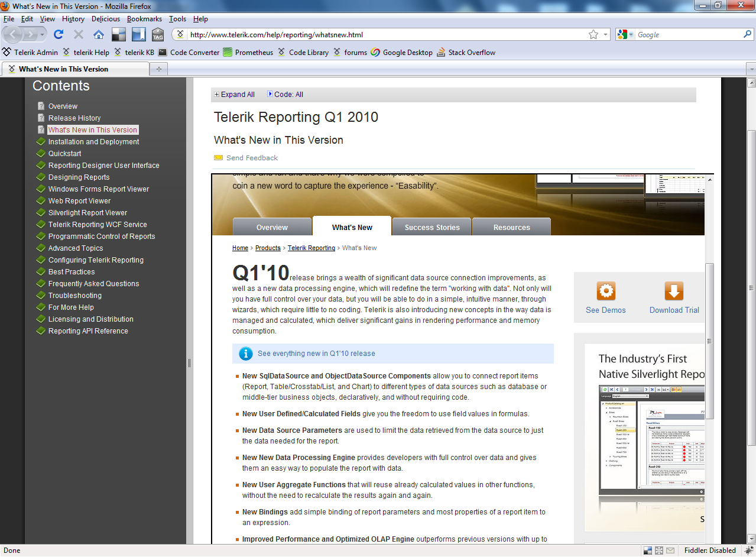The image size is (756, 557).
Task: Click the inner frame vertical scrollbar thumb
Action: click(709, 341)
